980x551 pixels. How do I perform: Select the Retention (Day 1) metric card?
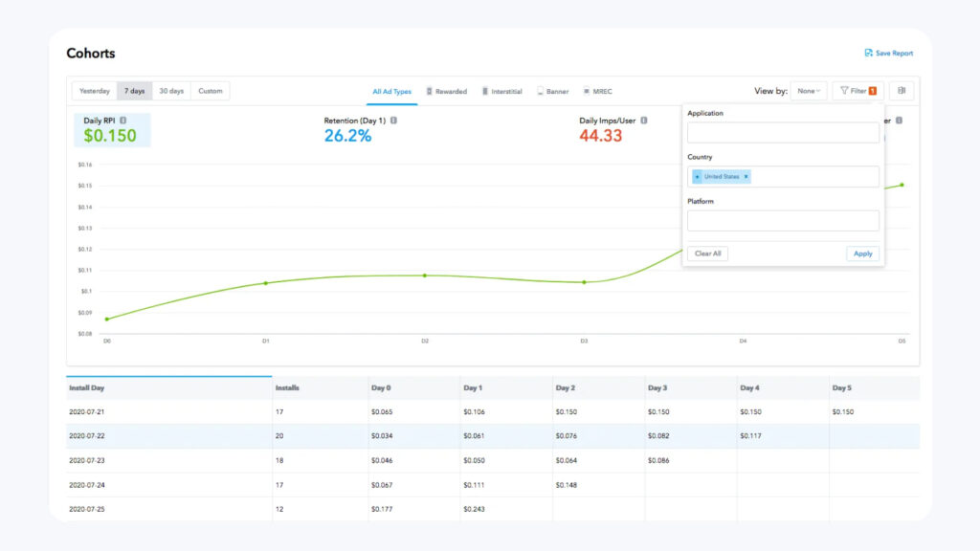(360, 130)
